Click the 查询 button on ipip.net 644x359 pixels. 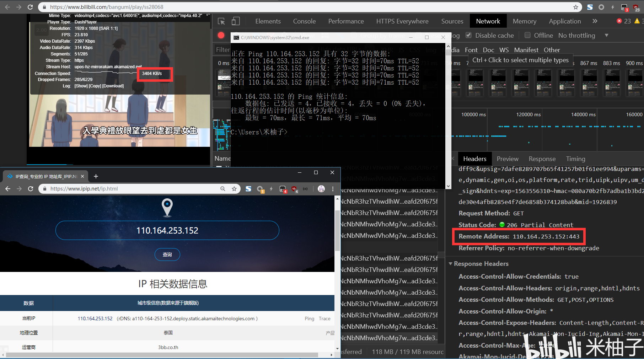(x=167, y=254)
